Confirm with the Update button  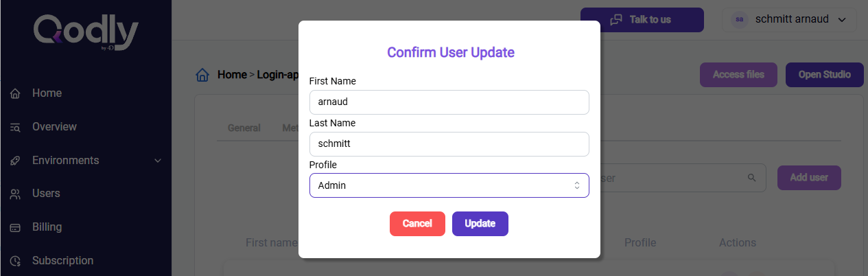(x=480, y=224)
